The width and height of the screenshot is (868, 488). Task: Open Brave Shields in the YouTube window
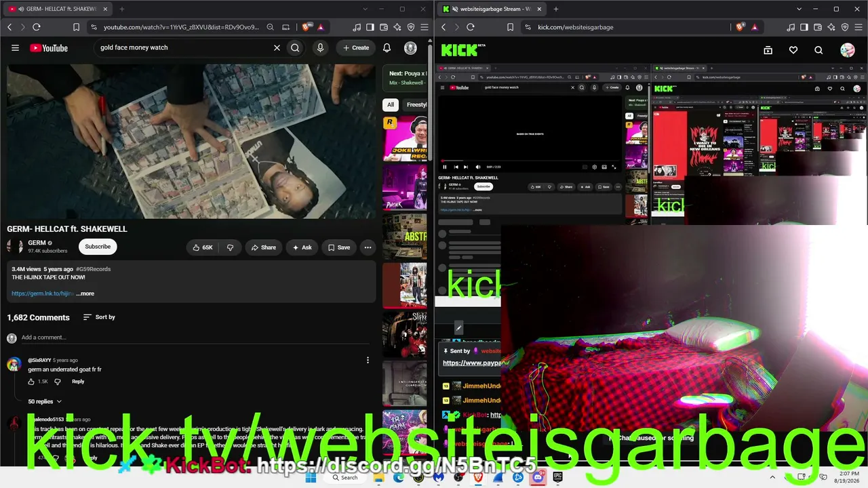pos(307,27)
